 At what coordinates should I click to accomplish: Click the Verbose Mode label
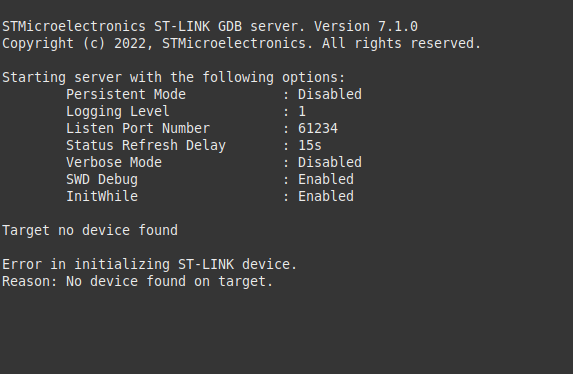click(114, 162)
